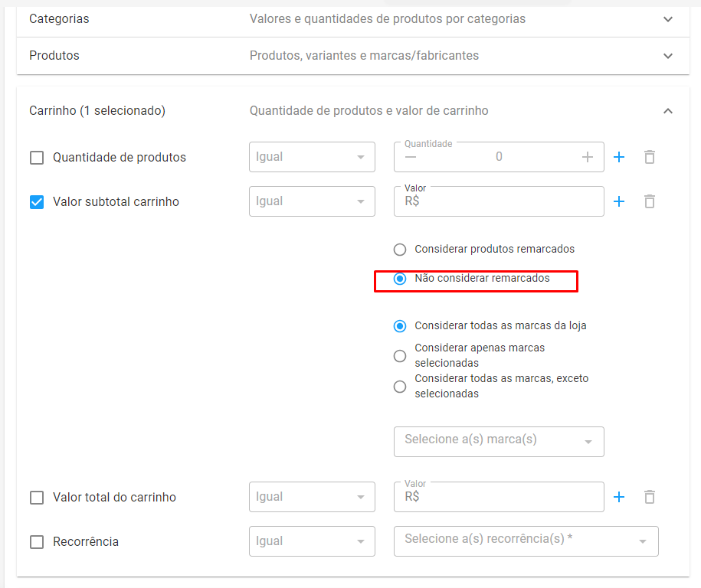Add condition to Valor subtotal carrinho row
The width and height of the screenshot is (701, 588).
pos(619,201)
